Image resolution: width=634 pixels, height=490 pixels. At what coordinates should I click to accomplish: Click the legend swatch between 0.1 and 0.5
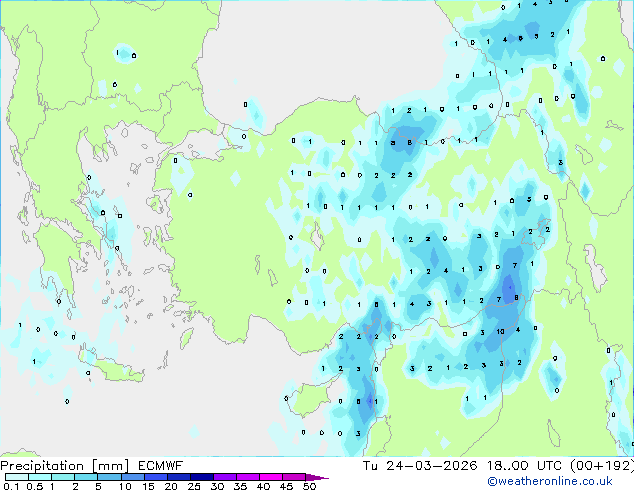[x=17, y=477]
